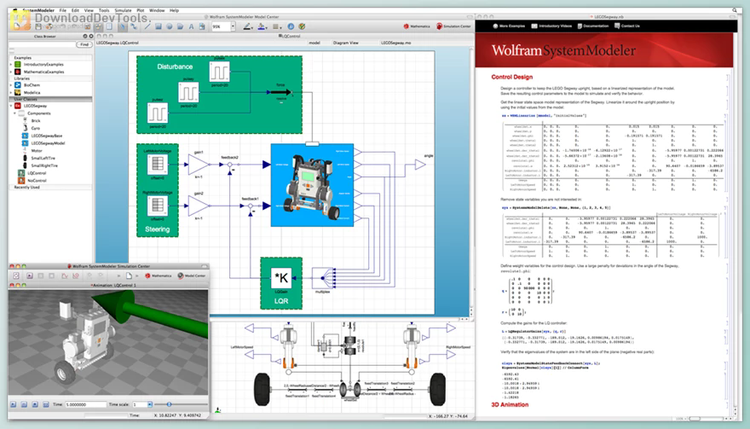Open the Edit menu
The image size is (750, 429).
point(75,10)
